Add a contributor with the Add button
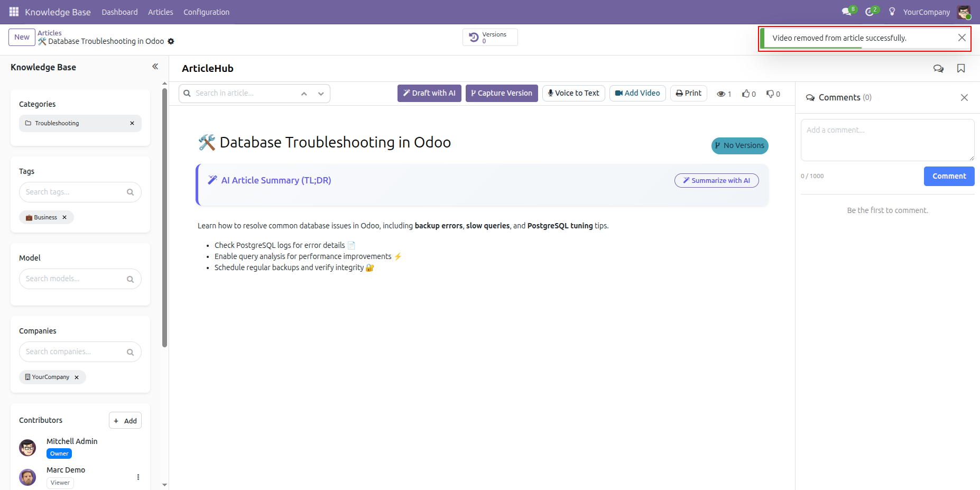This screenshot has height=490, width=980. 125,421
